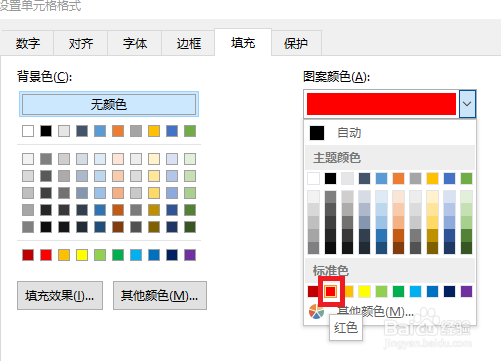
Task: Open the 保护 tab
Action: 296,43
